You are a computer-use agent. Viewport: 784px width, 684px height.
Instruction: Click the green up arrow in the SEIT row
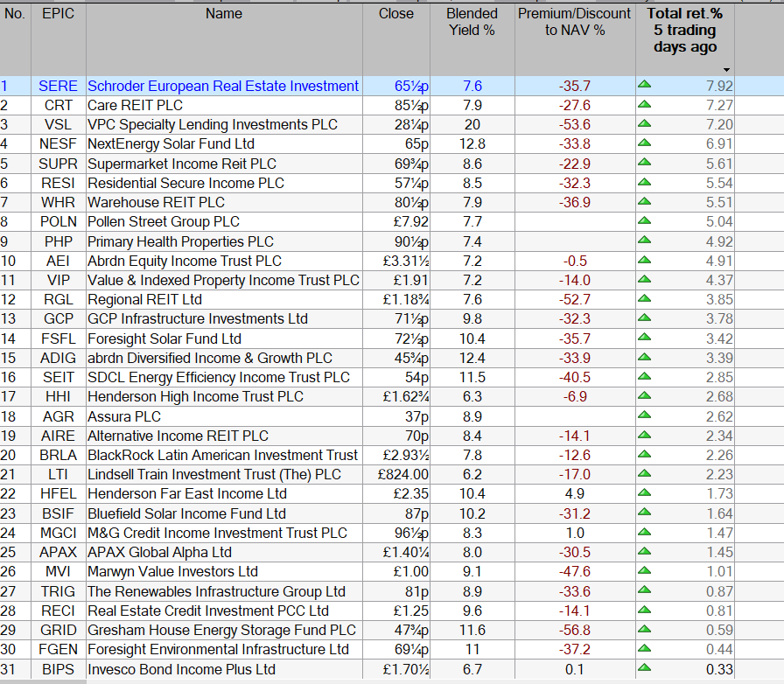[x=645, y=376]
